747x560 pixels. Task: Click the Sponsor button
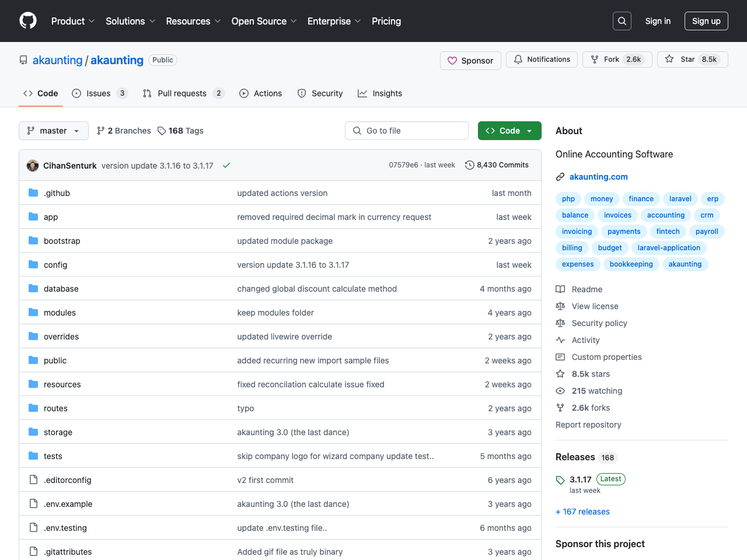pyautogui.click(x=470, y=61)
